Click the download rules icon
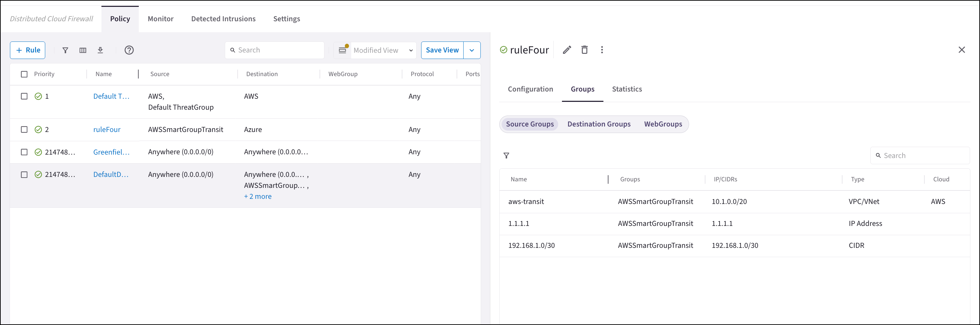Image resolution: width=980 pixels, height=325 pixels. pos(100,50)
